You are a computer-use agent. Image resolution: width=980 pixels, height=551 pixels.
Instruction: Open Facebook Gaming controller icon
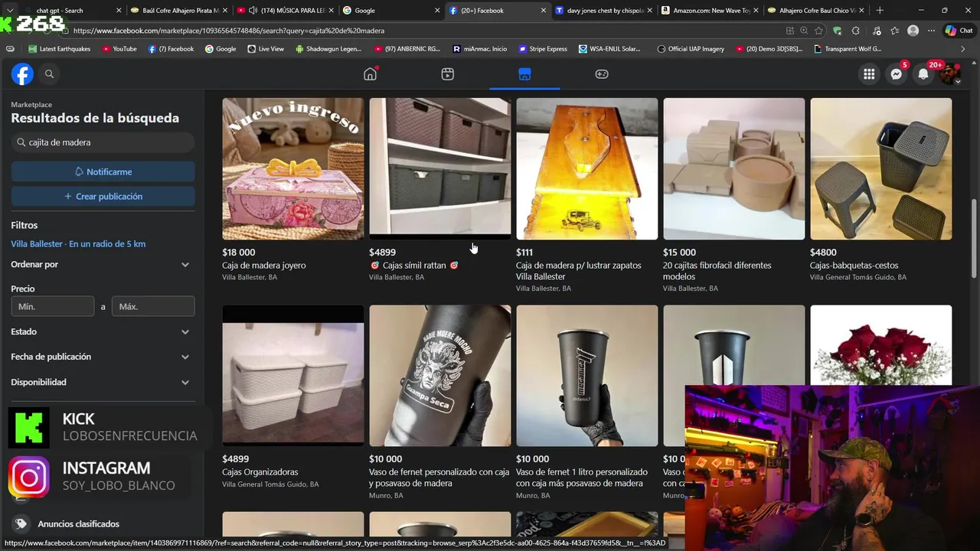coord(602,74)
